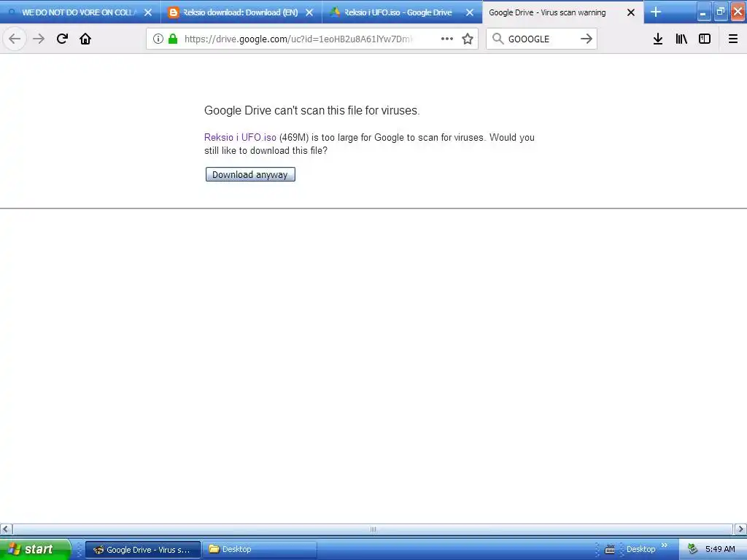
Task: Click the Desktop toolbar label
Action: point(640,550)
